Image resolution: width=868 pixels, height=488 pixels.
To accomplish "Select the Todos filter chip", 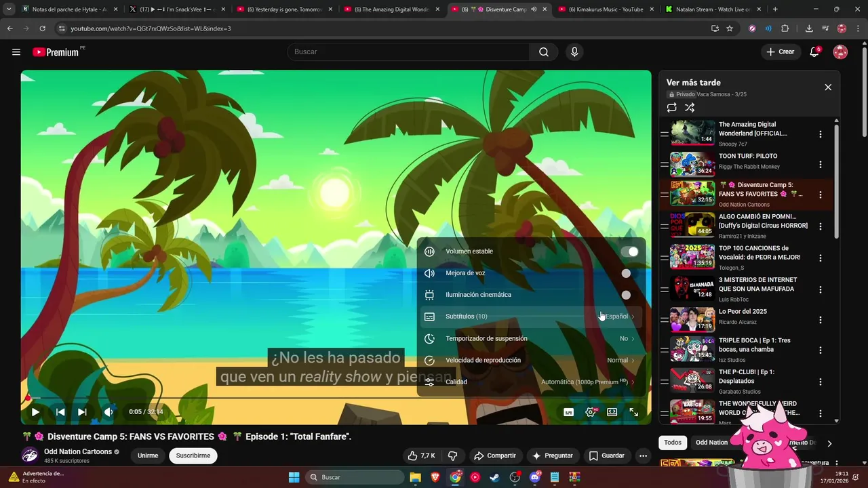I will 673,443.
